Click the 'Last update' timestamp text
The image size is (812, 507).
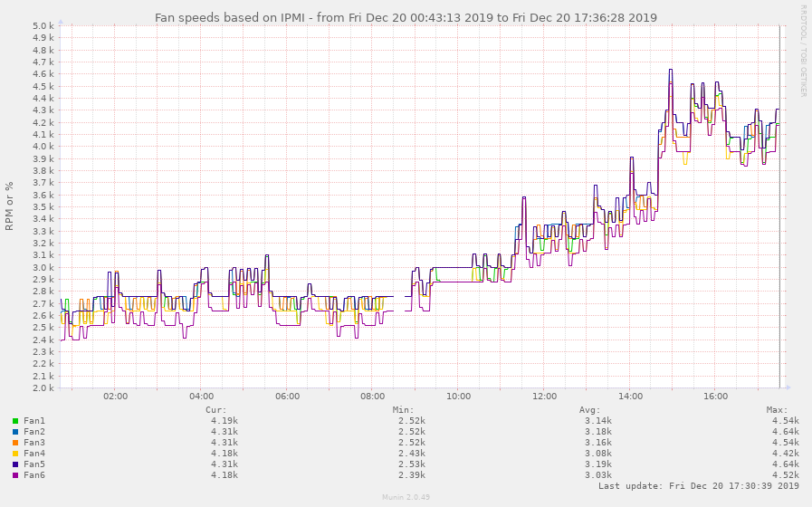point(699,486)
